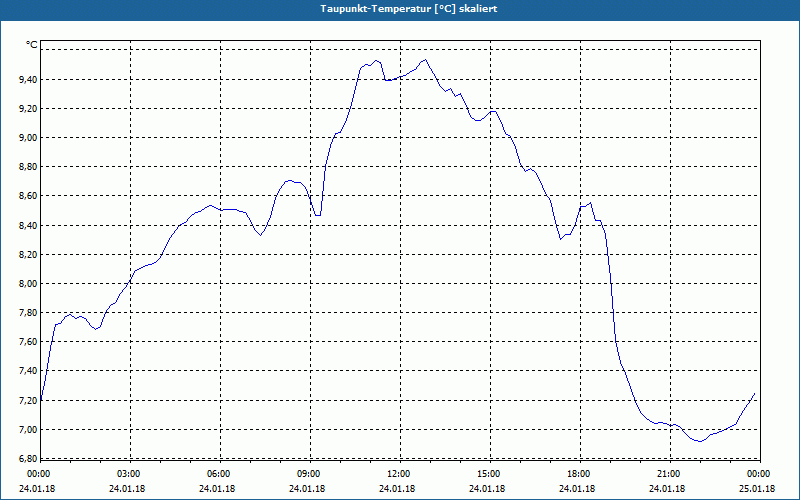
Task: Click the 24.01.18 date under 12:00
Action: coord(397,488)
